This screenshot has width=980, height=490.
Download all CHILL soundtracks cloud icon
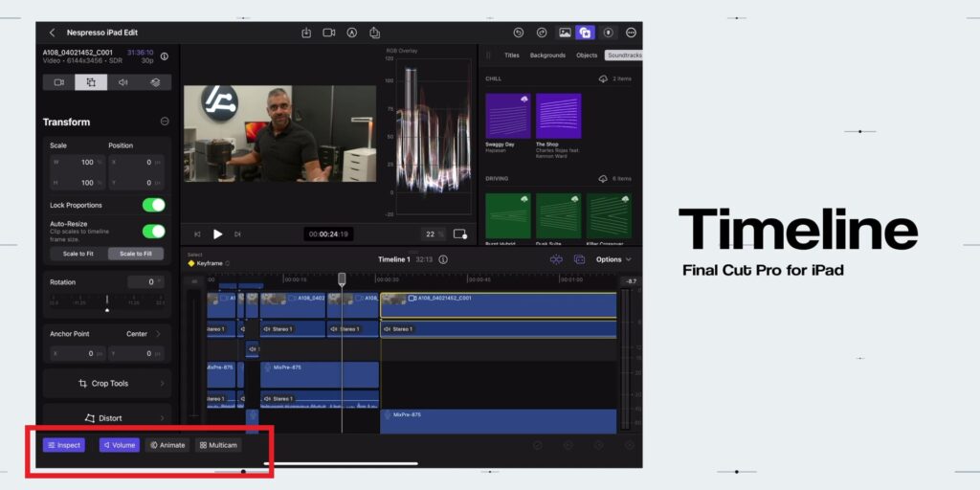603,78
